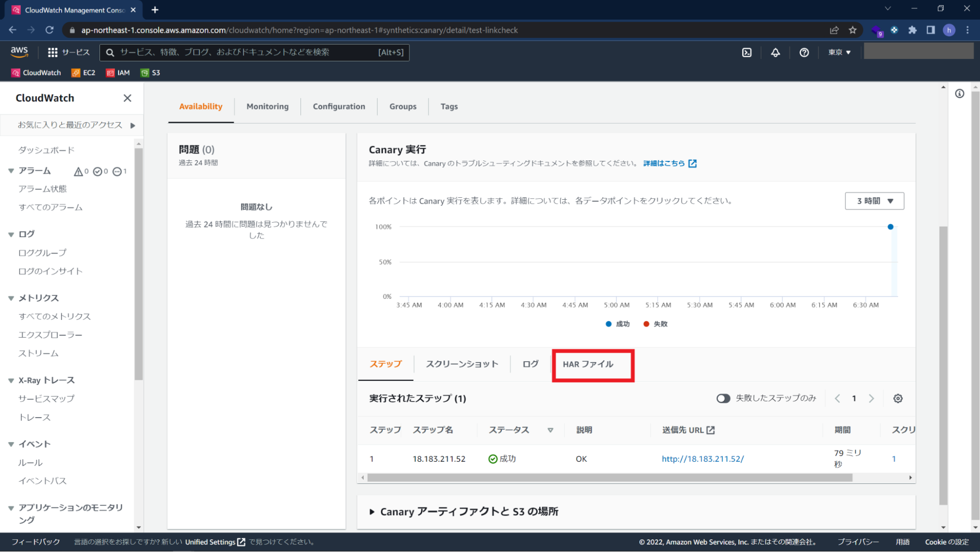Open the CloudShell terminal icon
Image resolution: width=980 pixels, height=552 pixels.
point(747,53)
